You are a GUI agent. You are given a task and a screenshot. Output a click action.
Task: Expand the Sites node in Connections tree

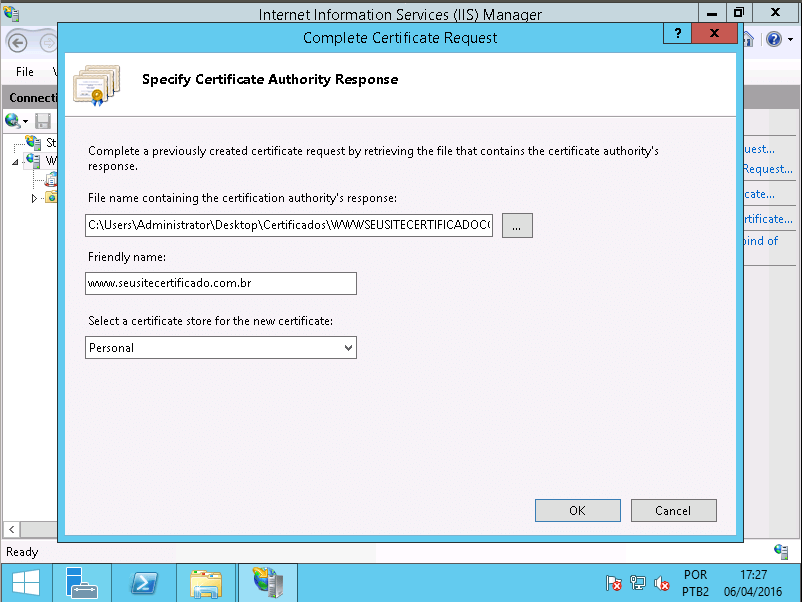(34, 198)
